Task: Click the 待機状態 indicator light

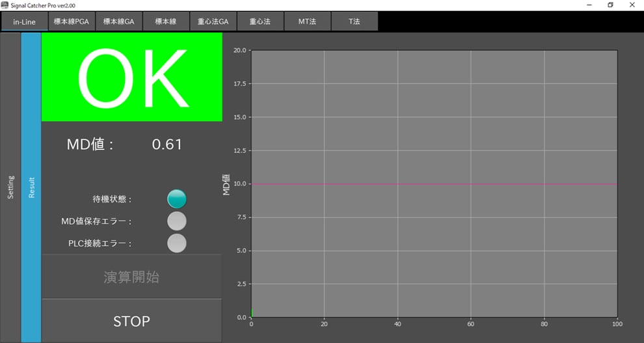Action: tap(176, 199)
